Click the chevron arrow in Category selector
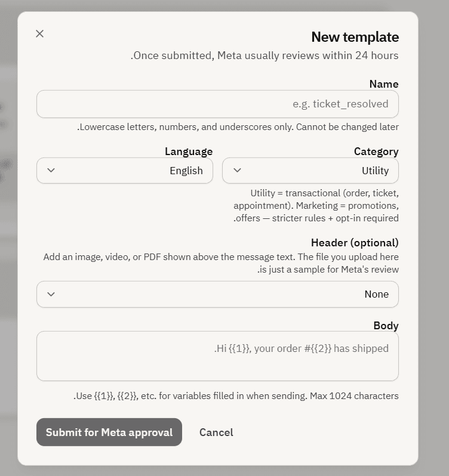 click(x=237, y=171)
